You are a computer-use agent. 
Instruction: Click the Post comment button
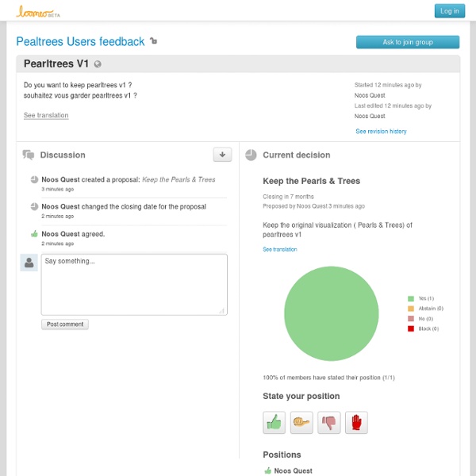click(x=65, y=324)
